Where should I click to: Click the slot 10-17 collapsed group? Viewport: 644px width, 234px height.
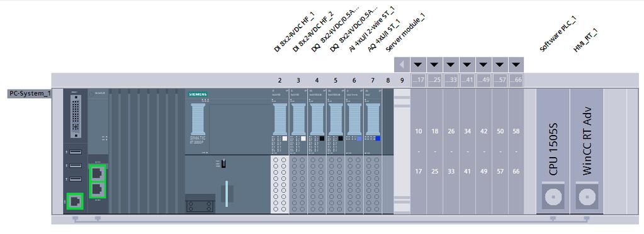tap(418, 151)
